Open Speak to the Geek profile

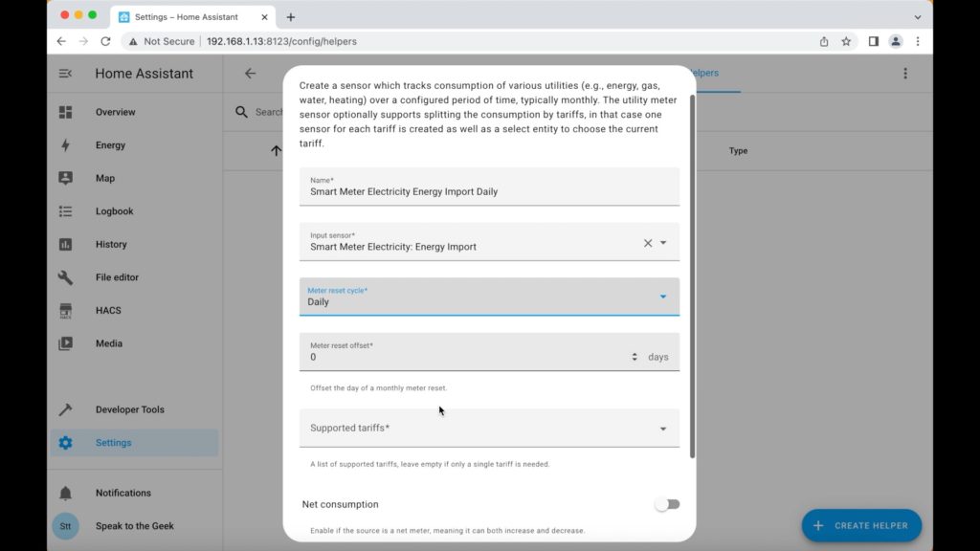click(x=135, y=526)
